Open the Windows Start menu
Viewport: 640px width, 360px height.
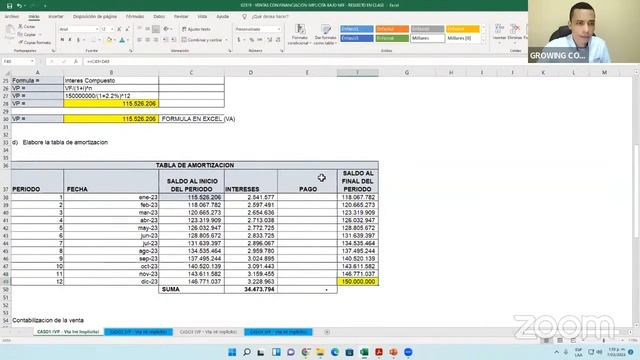click(x=232, y=352)
